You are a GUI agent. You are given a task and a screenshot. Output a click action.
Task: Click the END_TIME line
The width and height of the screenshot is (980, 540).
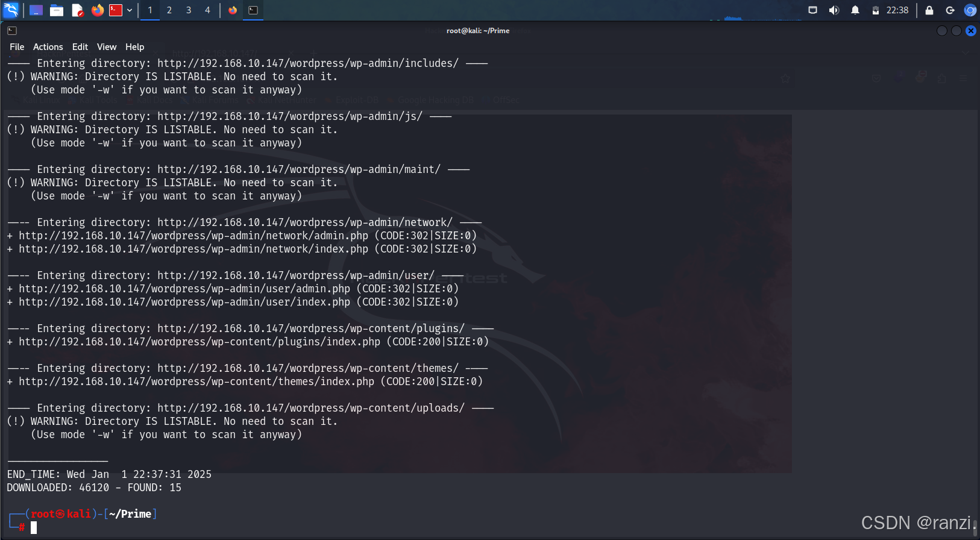click(109, 474)
